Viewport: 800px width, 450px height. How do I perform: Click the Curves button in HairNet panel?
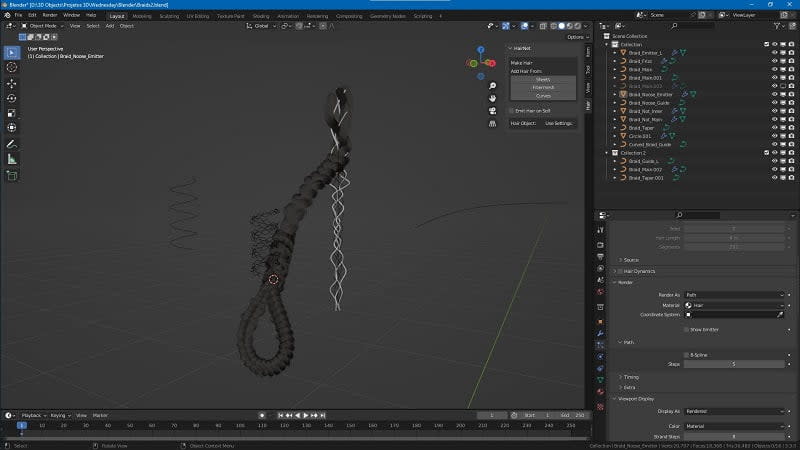coord(543,96)
